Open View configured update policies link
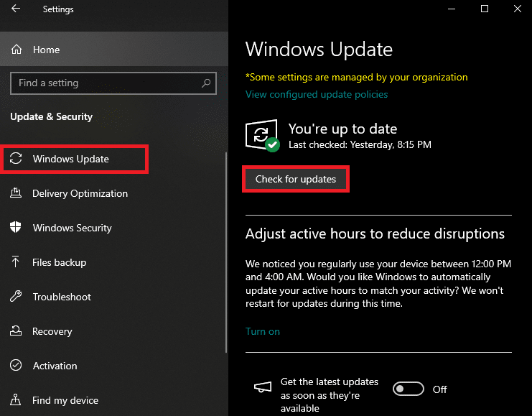 (317, 94)
